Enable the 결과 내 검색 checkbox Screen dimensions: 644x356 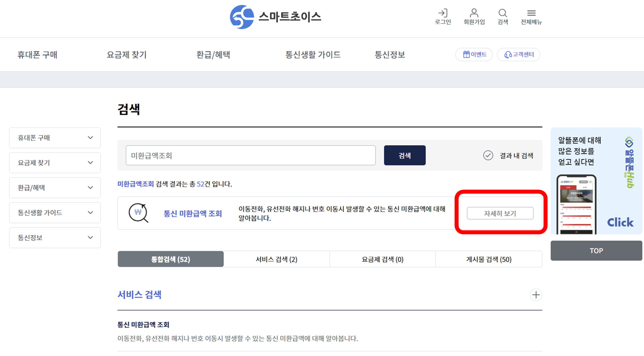pyautogui.click(x=488, y=155)
